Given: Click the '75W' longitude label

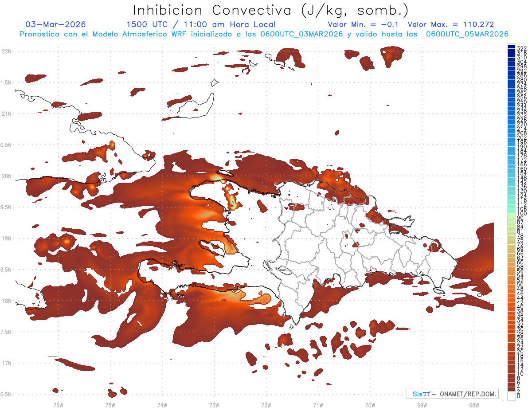Looking at the screenshot, I should coord(110,405).
